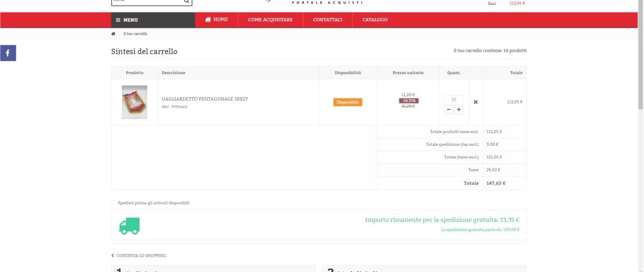Click the -26,31% discount badge

(x=409, y=101)
